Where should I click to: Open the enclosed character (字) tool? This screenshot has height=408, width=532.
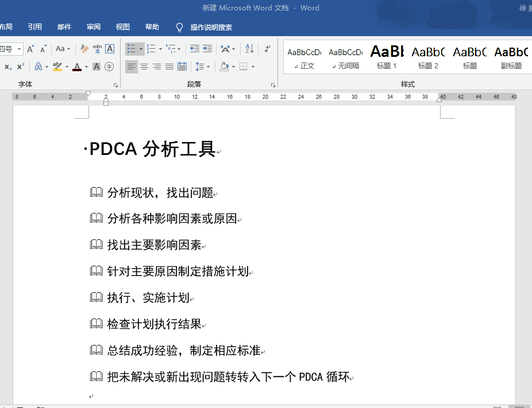pos(109,67)
